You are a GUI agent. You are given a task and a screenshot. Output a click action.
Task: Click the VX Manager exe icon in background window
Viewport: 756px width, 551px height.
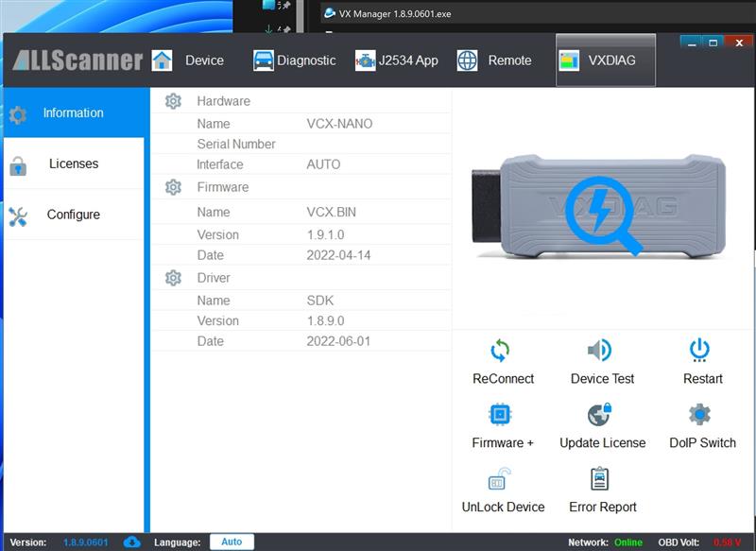(330, 13)
